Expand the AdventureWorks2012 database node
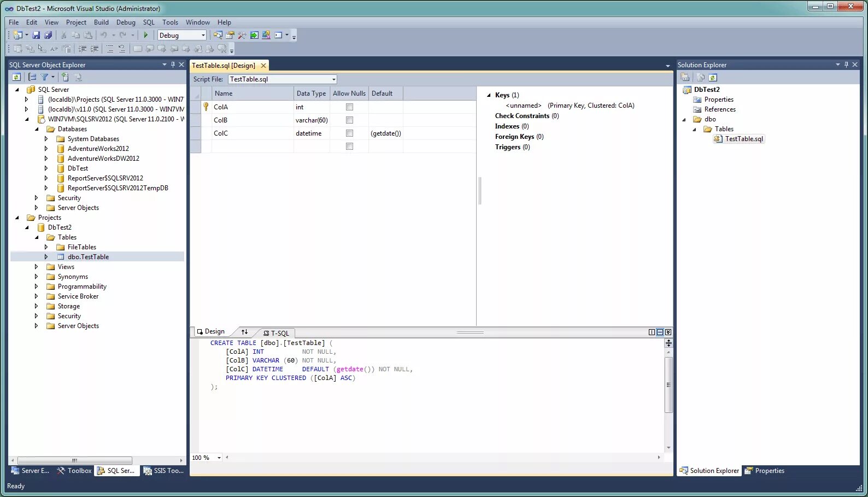The width and height of the screenshot is (868, 497). pos(46,149)
